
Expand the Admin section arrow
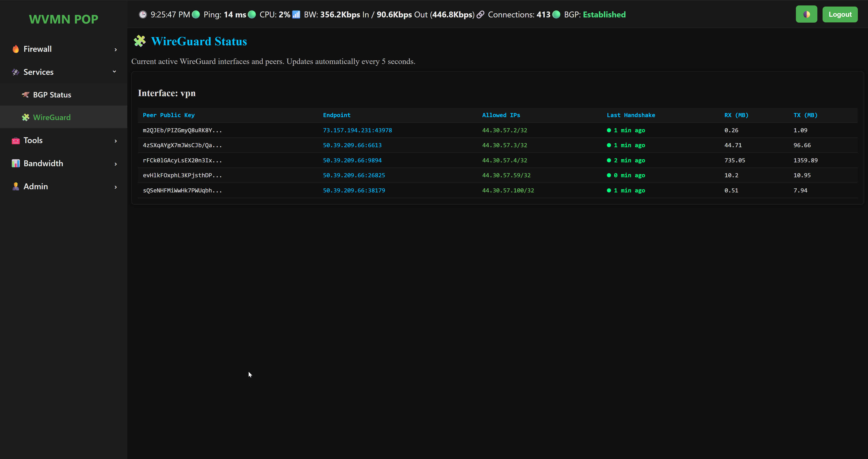click(x=116, y=187)
